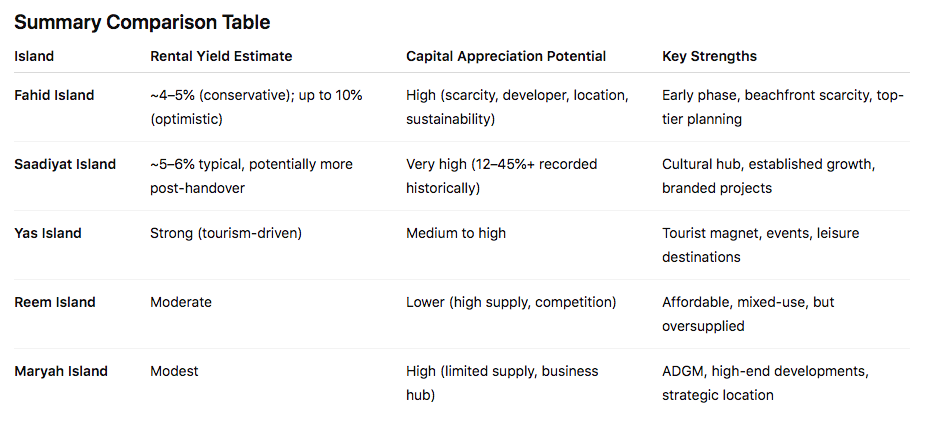936x436 pixels.
Task: Click the Modest rental yield cell
Action: click(x=174, y=371)
